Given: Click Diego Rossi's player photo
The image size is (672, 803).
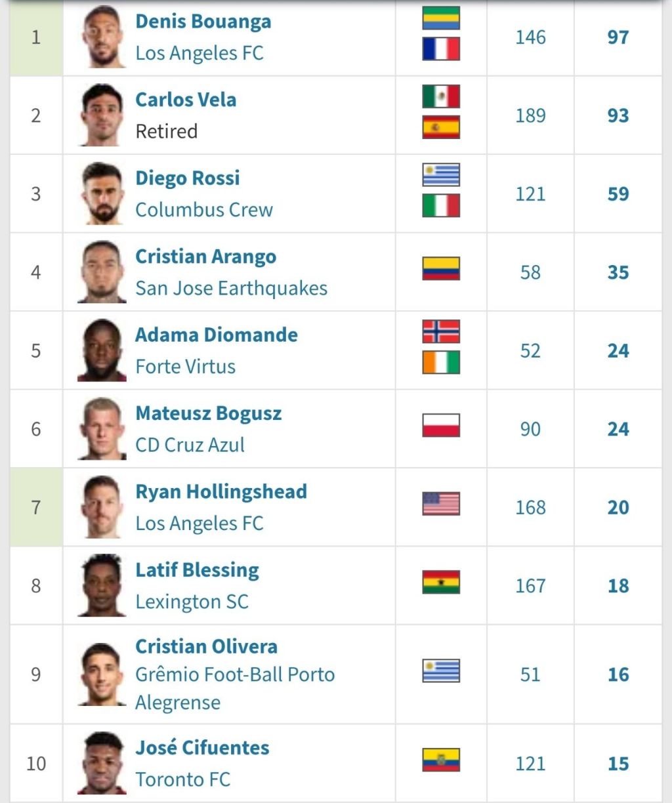Looking at the screenshot, I should tap(102, 194).
